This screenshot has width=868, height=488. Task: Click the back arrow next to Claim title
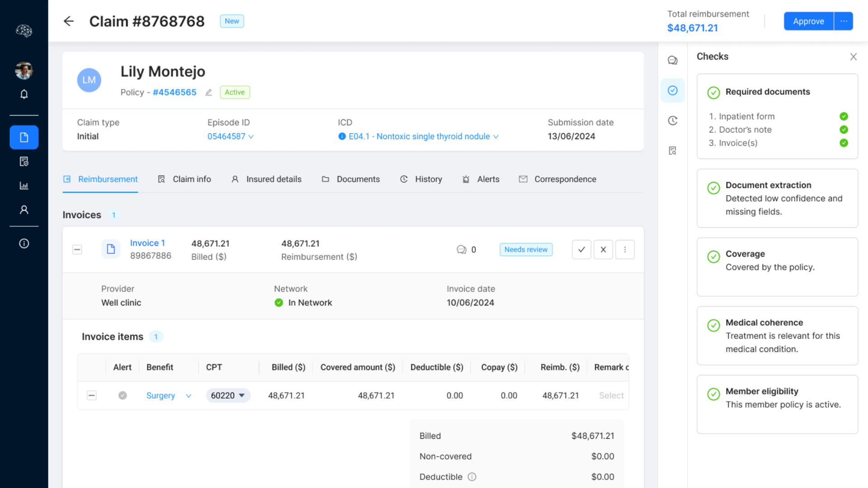coord(69,21)
